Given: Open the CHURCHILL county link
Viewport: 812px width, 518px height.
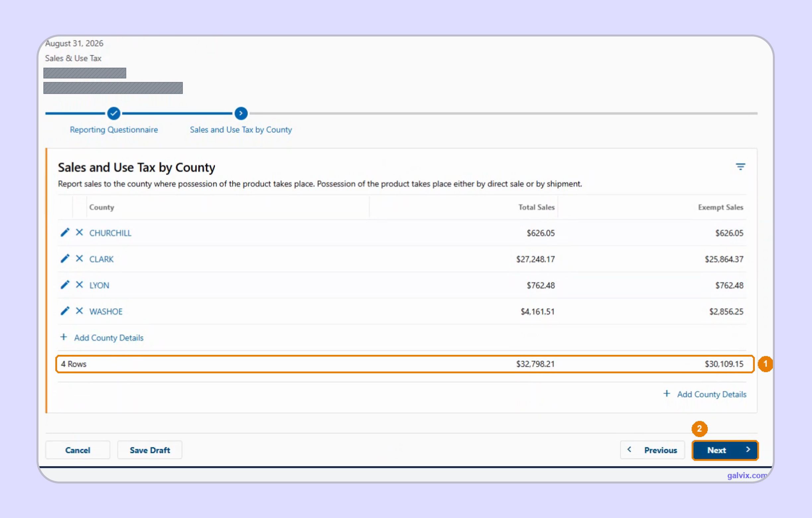Looking at the screenshot, I should click(x=110, y=233).
